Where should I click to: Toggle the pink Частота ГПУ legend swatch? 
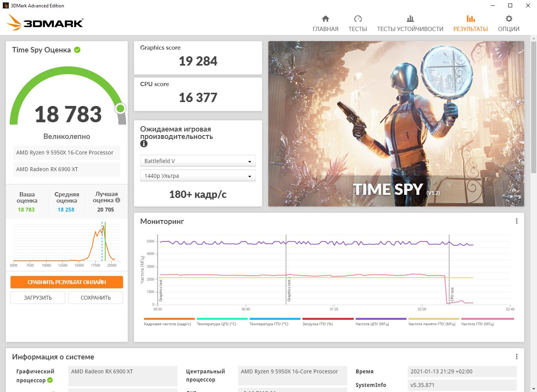point(487,319)
